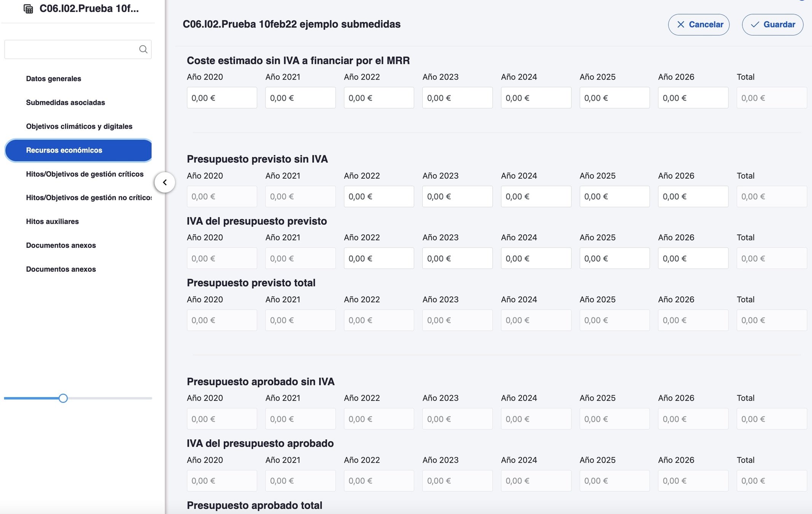Edit Presupuesto previsto sin IVA Año 2022

point(379,196)
